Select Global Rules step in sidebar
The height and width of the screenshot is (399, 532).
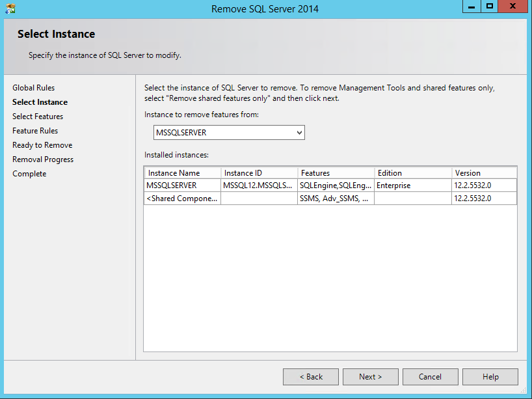point(34,88)
